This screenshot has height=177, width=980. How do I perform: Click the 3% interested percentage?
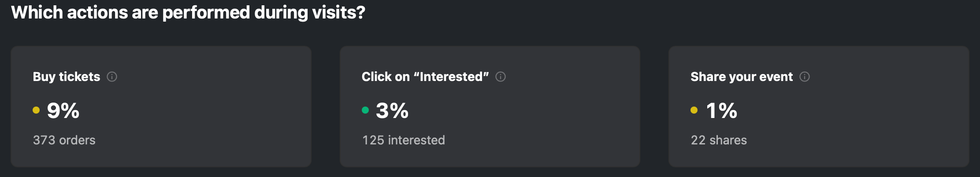[x=392, y=111]
